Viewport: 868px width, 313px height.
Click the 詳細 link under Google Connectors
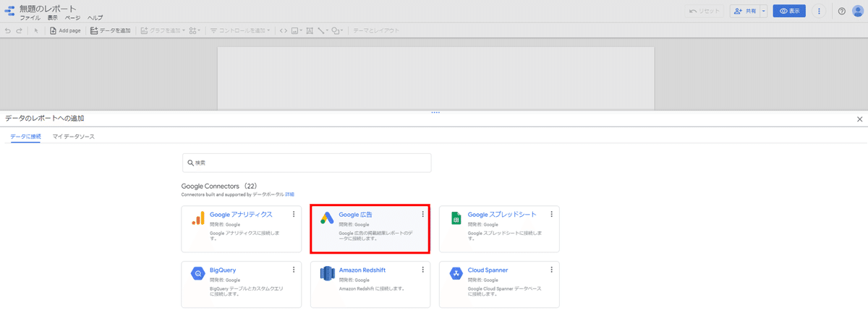290,194
